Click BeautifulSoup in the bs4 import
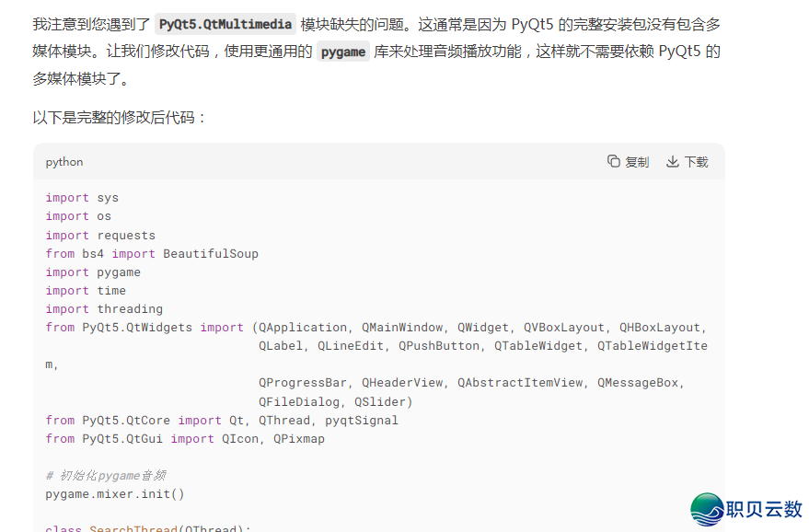The width and height of the screenshot is (809, 532). click(211, 253)
